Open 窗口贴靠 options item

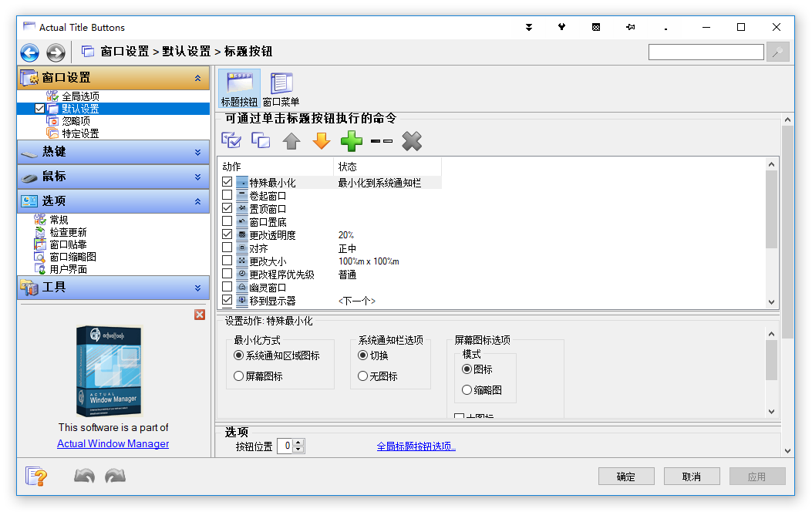coord(68,244)
